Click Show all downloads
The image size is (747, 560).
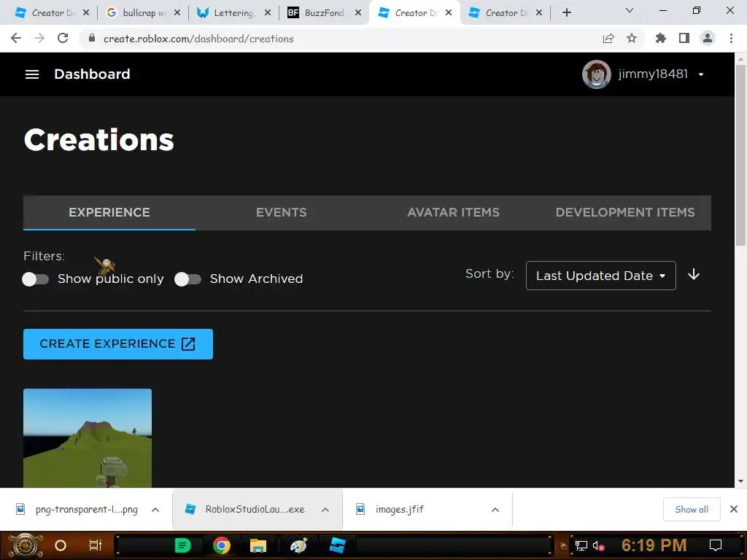point(692,510)
